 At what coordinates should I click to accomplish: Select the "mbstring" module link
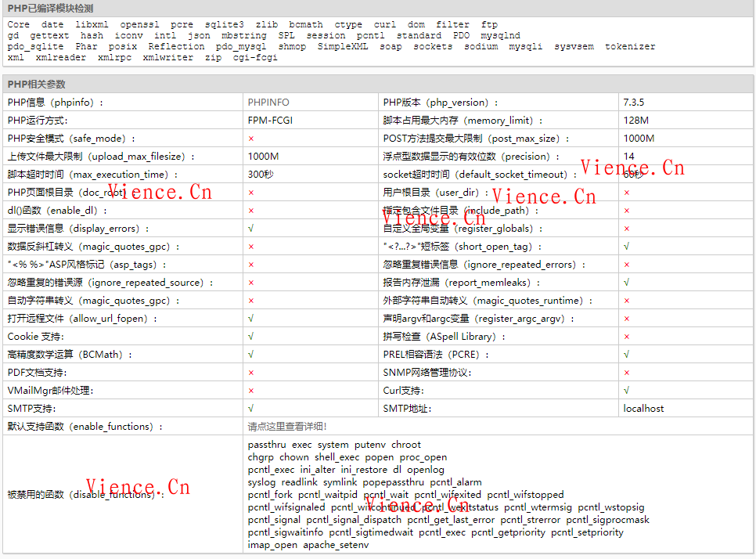coord(243,35)
